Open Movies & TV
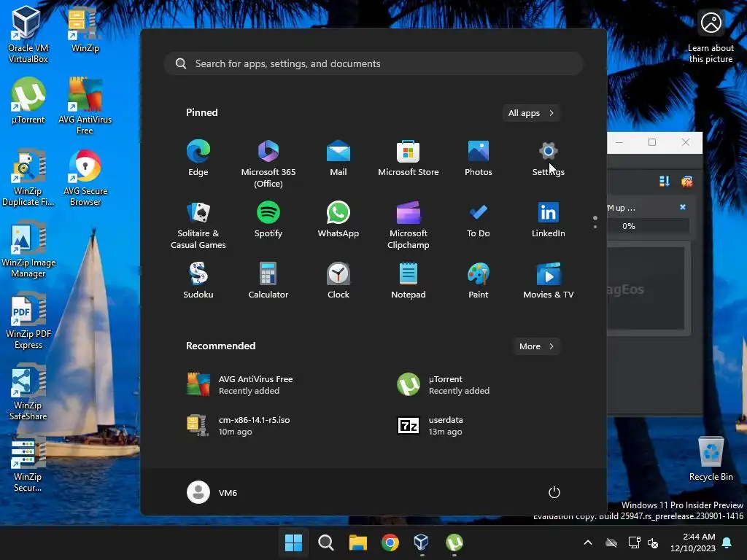747x560 pixels. (549, 281)
